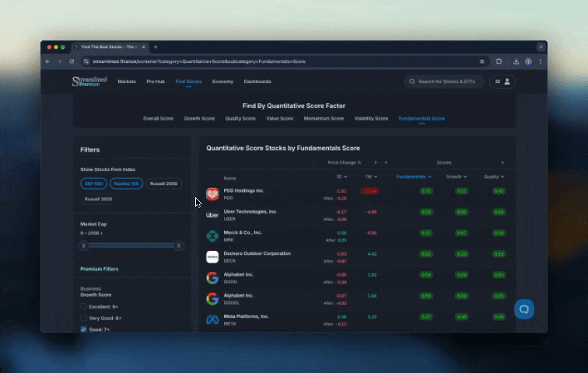Open the Pro Hub menu
The width and height of the screenshot is (588, 373).
tap(156, 82)
